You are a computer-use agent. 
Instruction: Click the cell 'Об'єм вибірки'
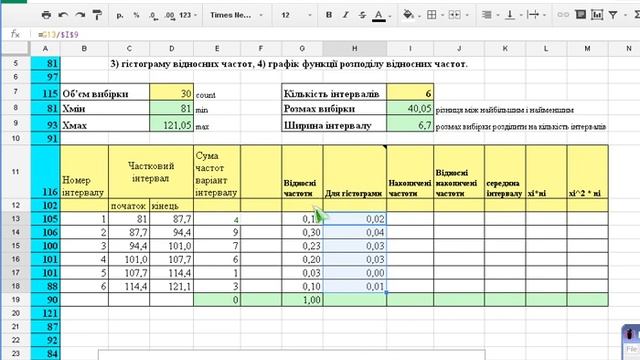(x=105, y=93)
